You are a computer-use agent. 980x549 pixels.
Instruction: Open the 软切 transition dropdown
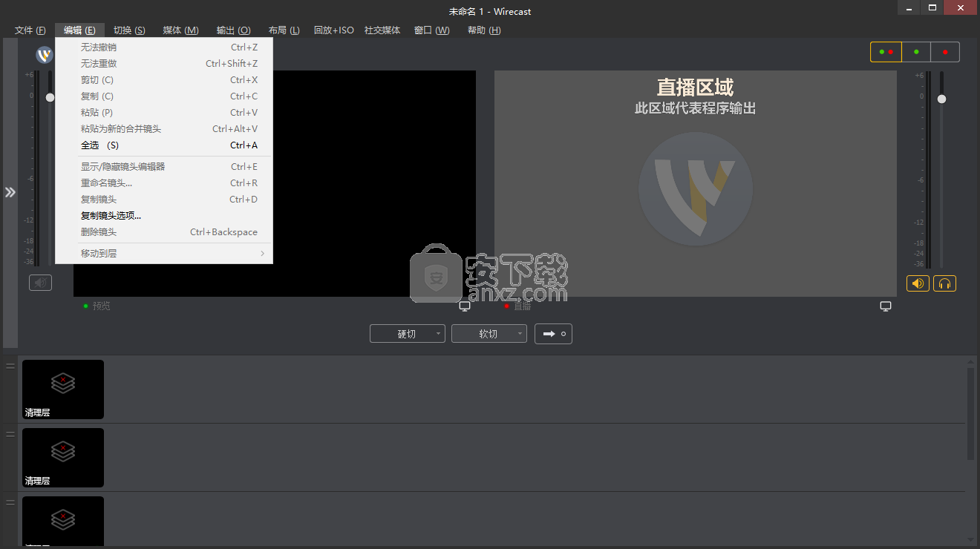pos(489,334)
